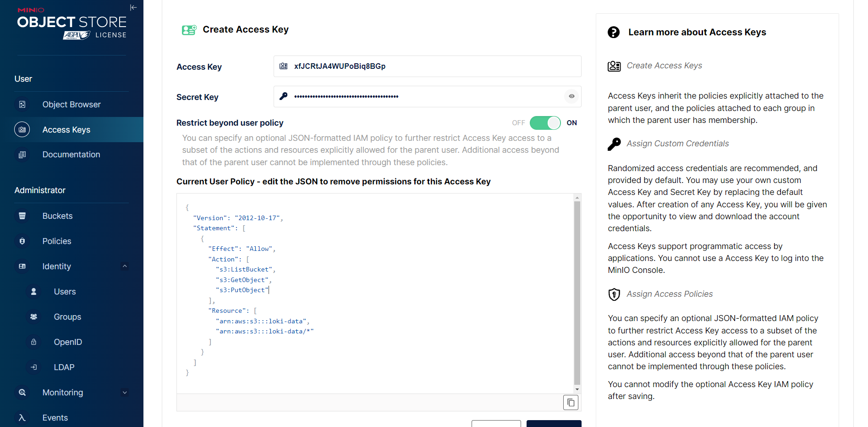The height and width of the screenshot is (427, 868).
Task: Click the Buckets sidebar icon
Action: 22,216
